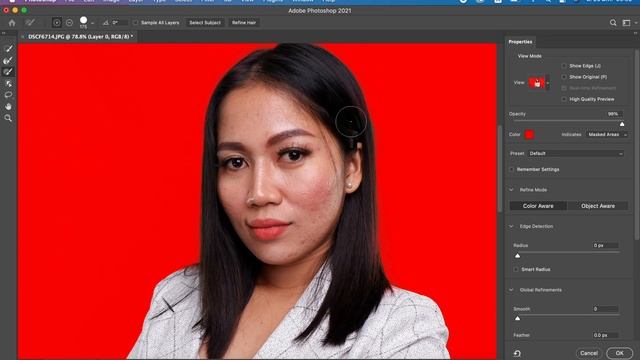The image size is (640, 360).
Task: Open the Preset Default dropdown
Action: coord(575,153)
